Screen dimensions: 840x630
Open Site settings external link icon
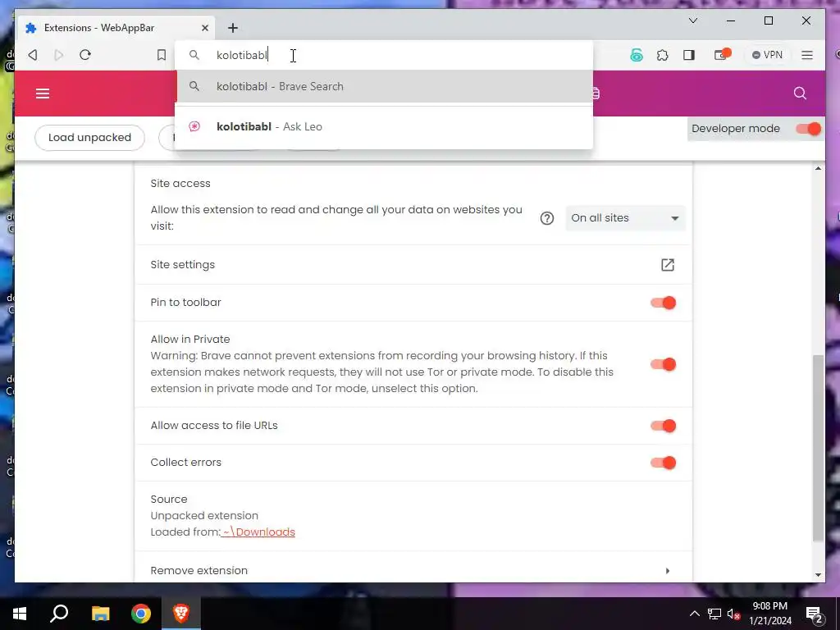668,265
